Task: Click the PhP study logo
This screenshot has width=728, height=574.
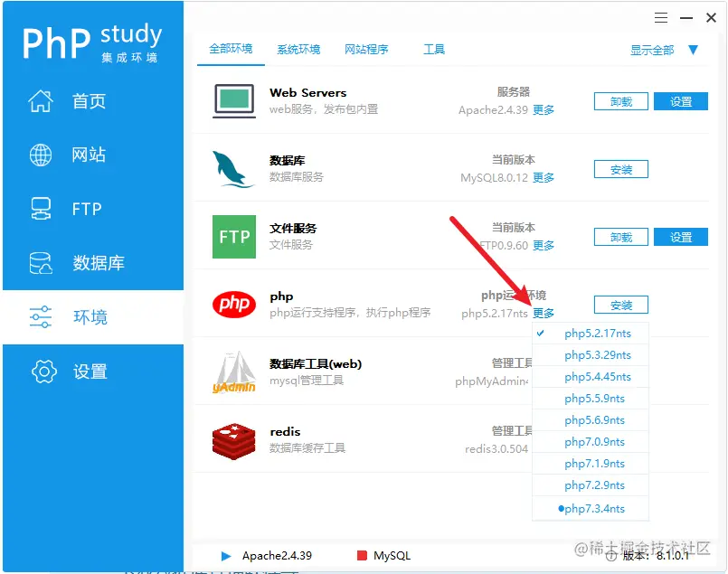Action: pyautogui.click(x=92, y=42)
